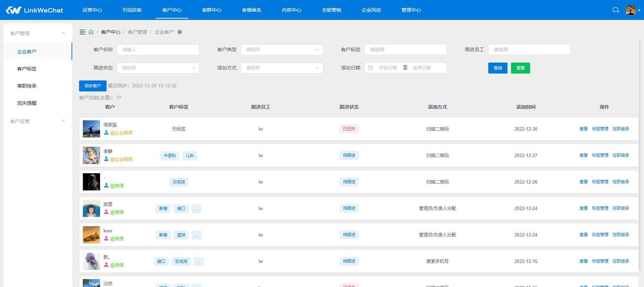This screenshot has height=287, width=644.
Task: Click the 2022-12-30 date cell
Action: tap(526, 129)
